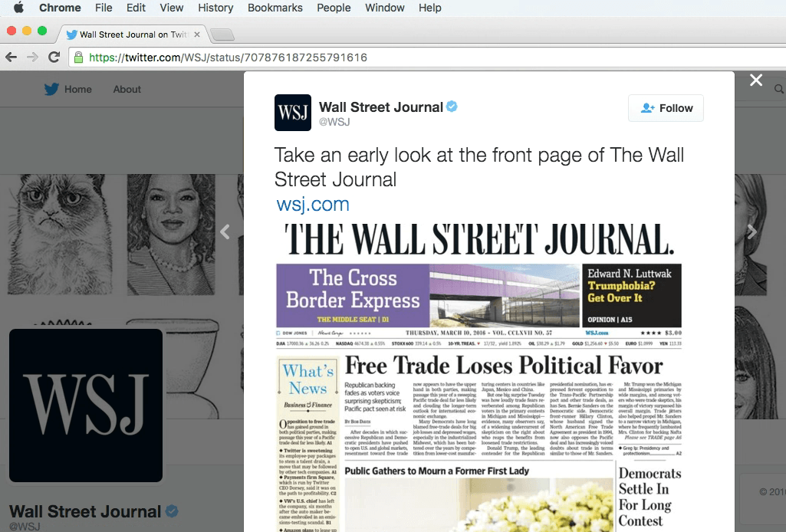Open the Bookmarks menu
786x532 pixels.
[x=275, y=8]
